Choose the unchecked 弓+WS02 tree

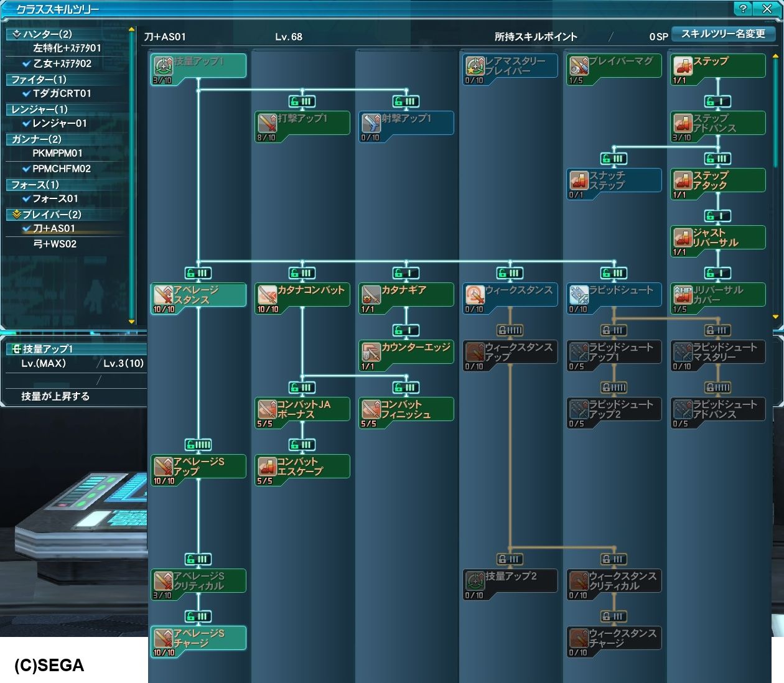55,244
